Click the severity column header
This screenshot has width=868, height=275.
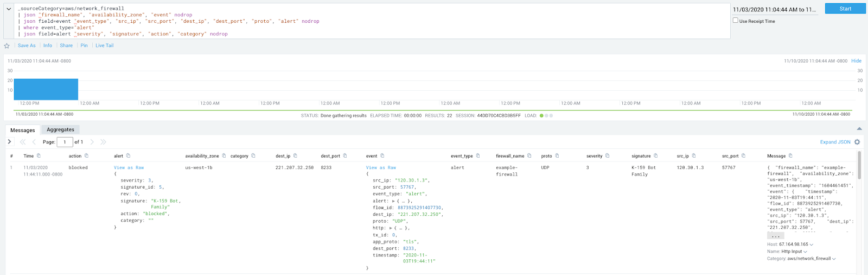point(595,156)
